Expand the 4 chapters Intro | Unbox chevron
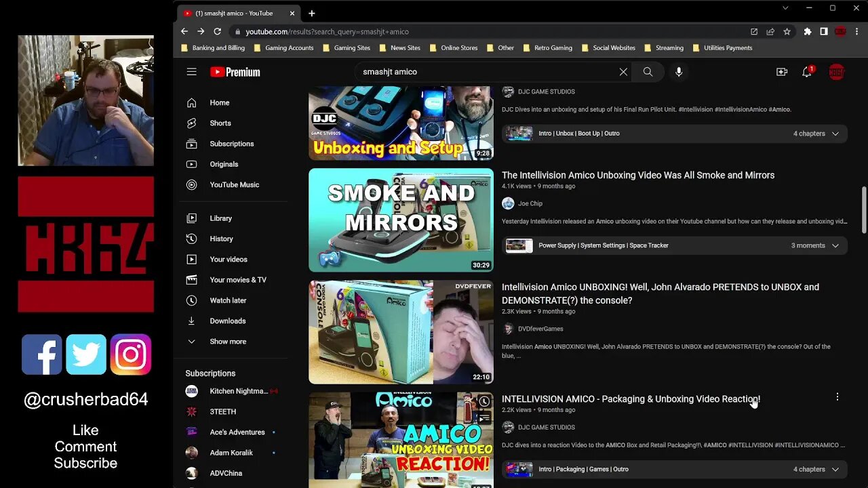 click(x=835, y=134)
